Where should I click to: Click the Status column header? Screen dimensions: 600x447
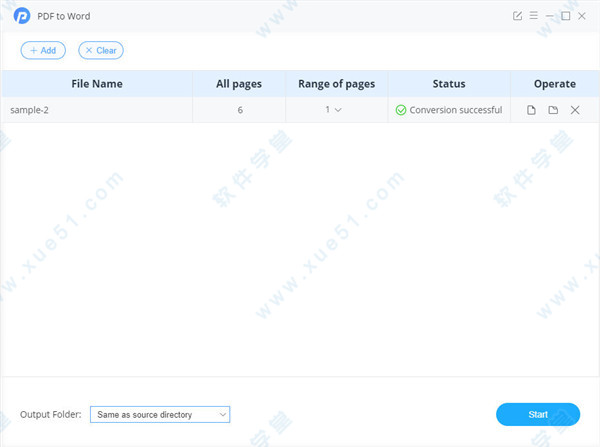(x=449, y=84)
